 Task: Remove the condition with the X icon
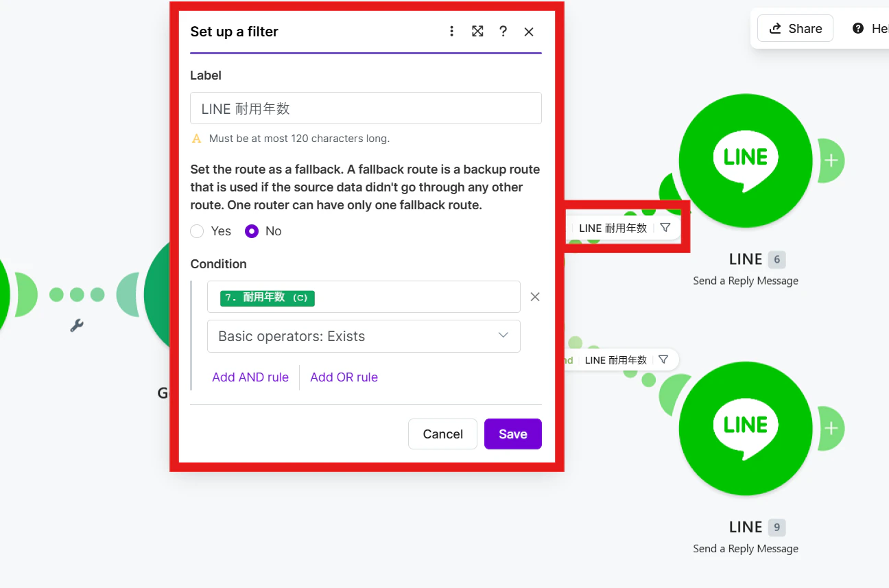coord(535,297)
